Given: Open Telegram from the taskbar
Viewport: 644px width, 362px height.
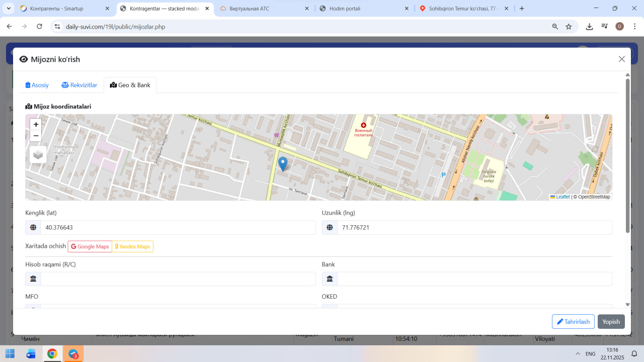Looking at the screenshot, I should click(73, 353).
